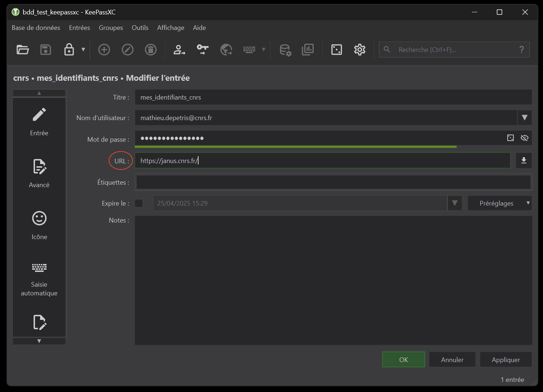Open the Entrées menu
The height and width of the screenshot is (392, 543).
point(79,28)
